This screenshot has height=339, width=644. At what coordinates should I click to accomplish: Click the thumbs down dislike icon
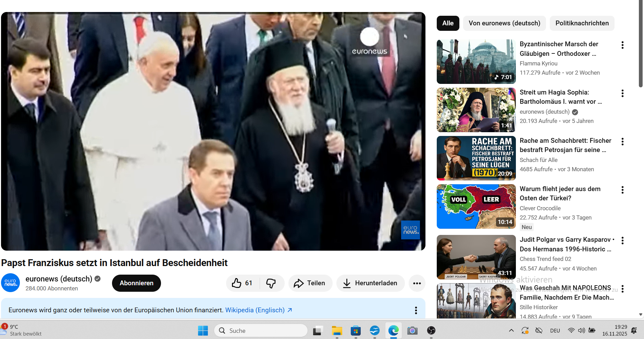[x=271, y=283]
